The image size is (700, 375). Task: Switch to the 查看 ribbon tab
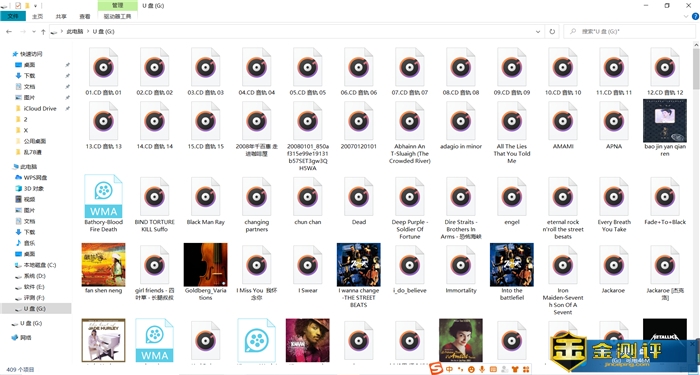84,17
